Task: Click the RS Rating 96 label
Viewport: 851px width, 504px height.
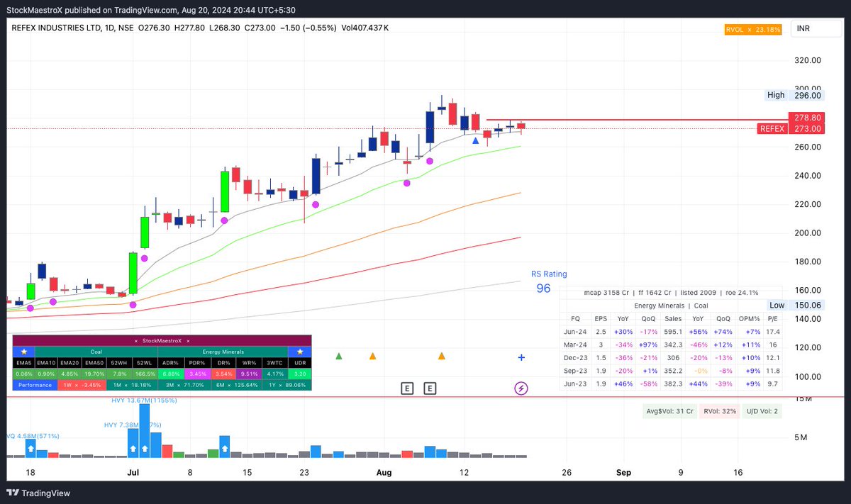Action: coord(549,281)
